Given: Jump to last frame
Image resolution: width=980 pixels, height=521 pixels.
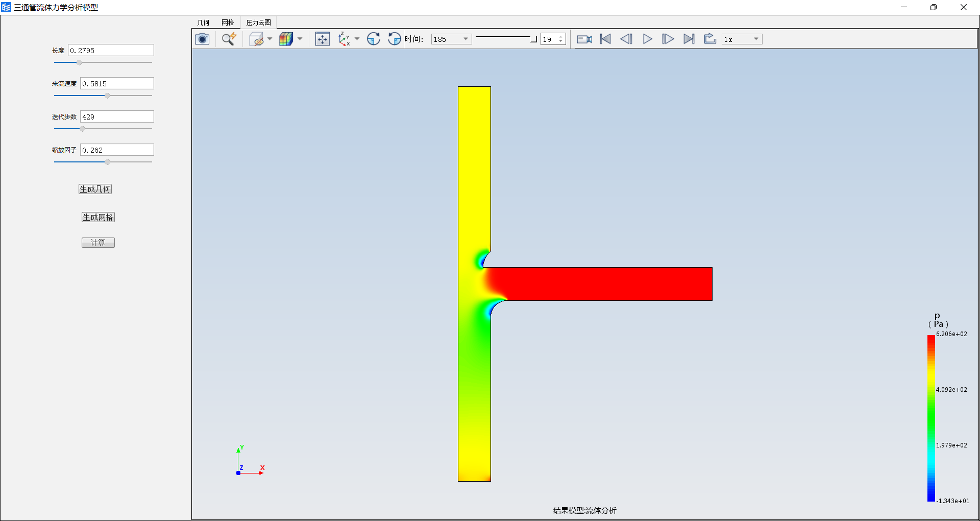Looking at the screenshot, I should pos(689,39).
